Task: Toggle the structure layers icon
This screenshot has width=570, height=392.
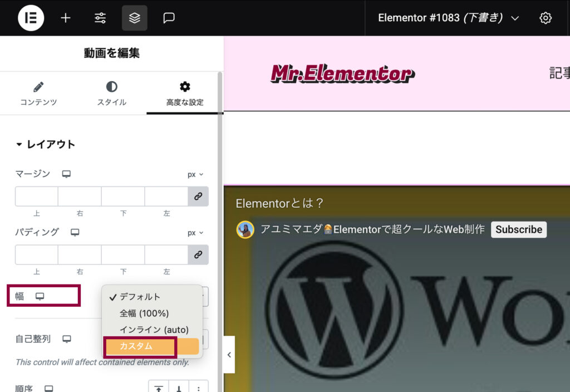Action: [135, 18]
